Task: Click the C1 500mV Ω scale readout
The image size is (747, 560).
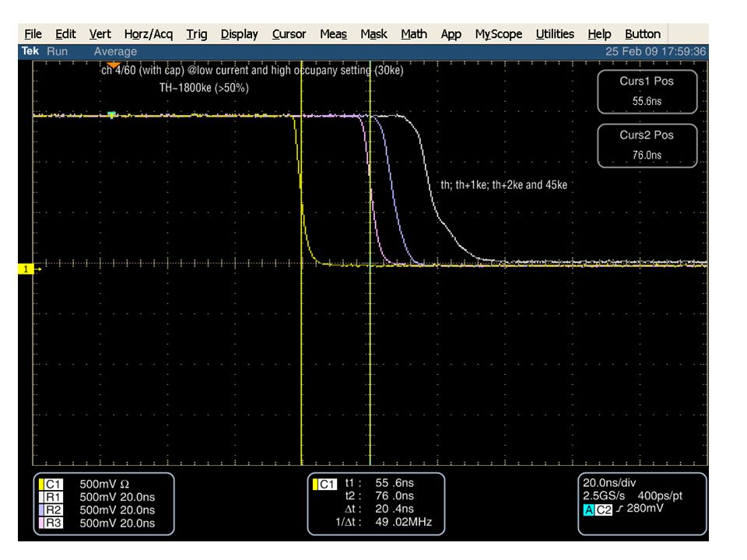Action: click(104, 485)
